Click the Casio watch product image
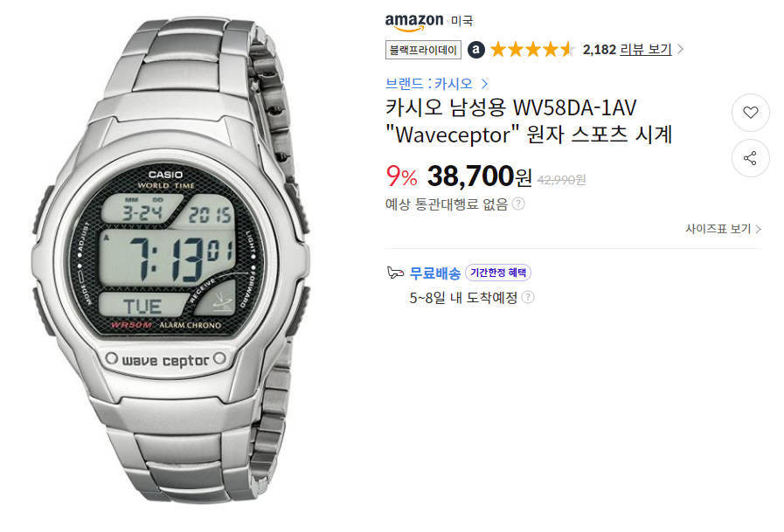 point(170,259)
